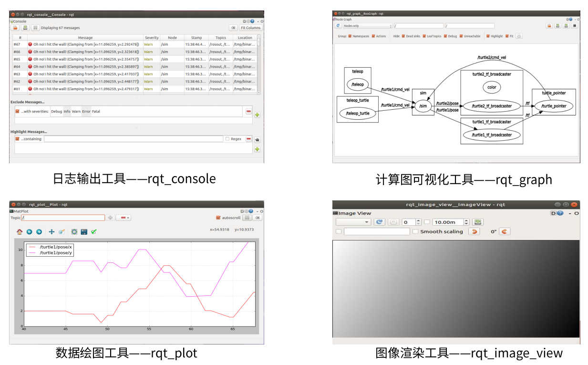This screenshot has height=365, width=588.
Task: Click the refresh graph icon in rqt_graph
Action: pos(338,26)
